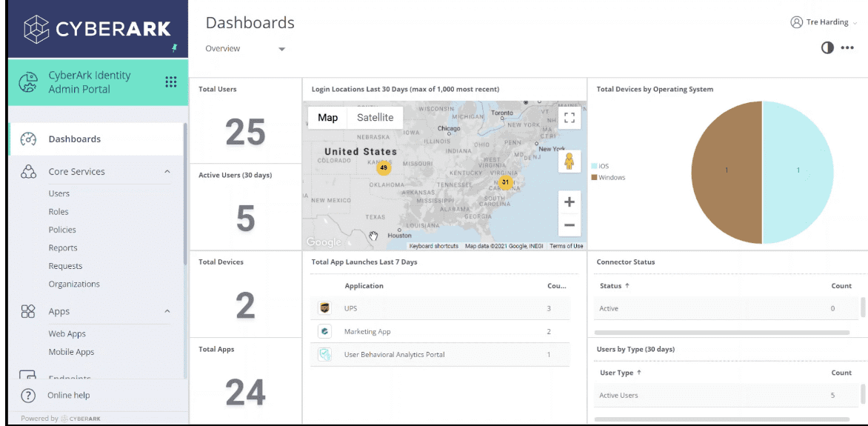The width and height of the screenshot is (868, 426).
Task: Click the Google logo on the map
Action: [324, 242]
